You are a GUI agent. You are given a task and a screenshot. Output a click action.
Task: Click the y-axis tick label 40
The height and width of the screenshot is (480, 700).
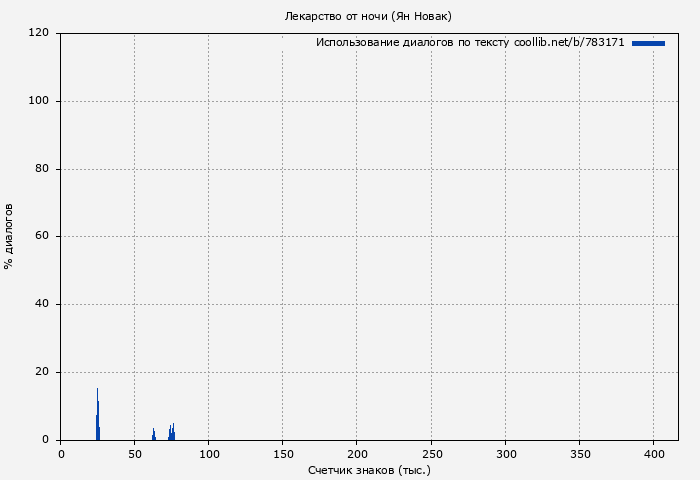pyautogui.click(x=43, y=304)
